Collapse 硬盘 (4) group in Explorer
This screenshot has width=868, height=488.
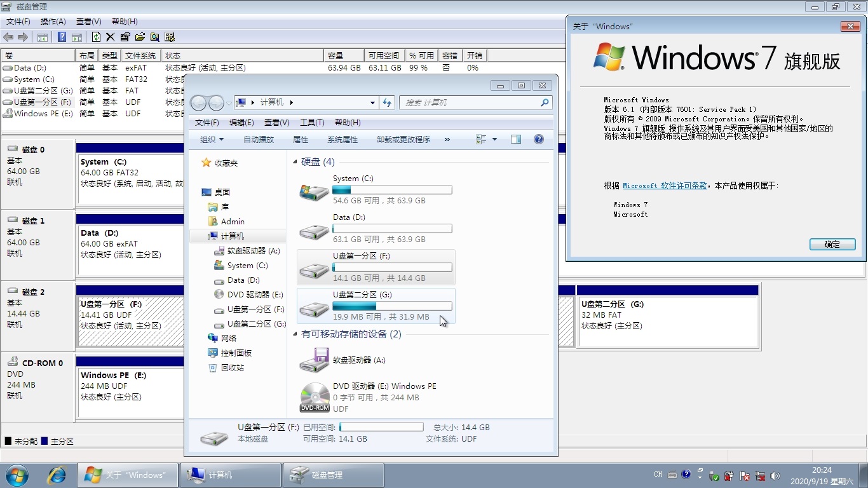(x=295, y=163)
